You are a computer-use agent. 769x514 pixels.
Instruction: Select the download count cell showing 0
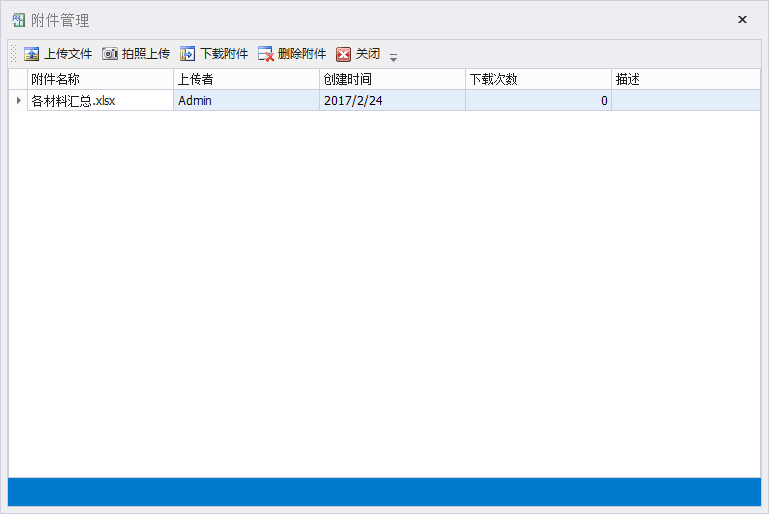click(x=538, y=100)
